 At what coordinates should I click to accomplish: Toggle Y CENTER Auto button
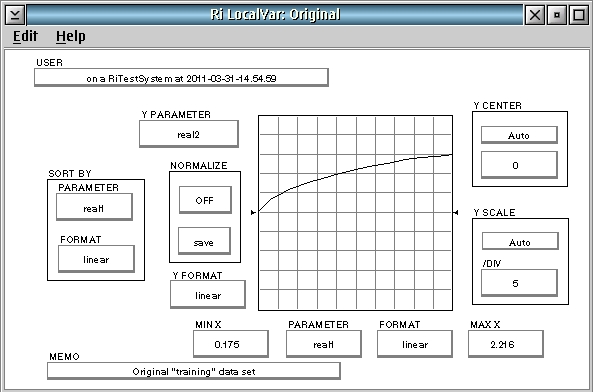pos(519,135)
